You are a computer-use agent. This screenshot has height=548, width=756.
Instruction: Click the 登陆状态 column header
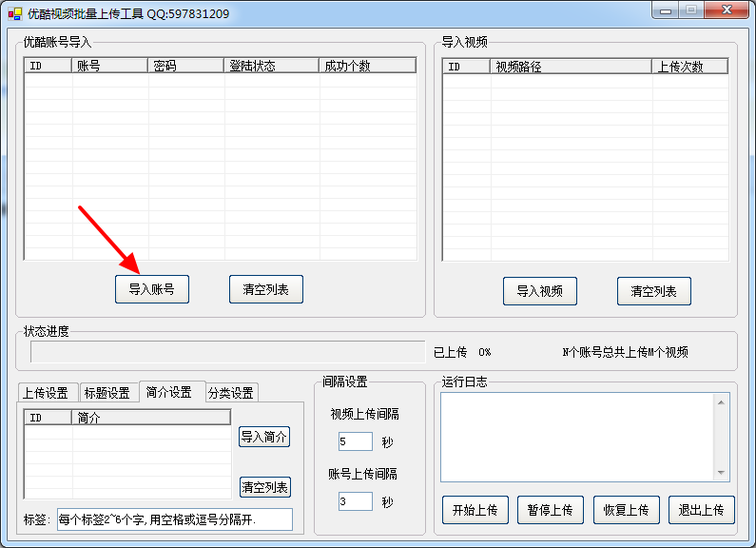[x=272, y=66]
